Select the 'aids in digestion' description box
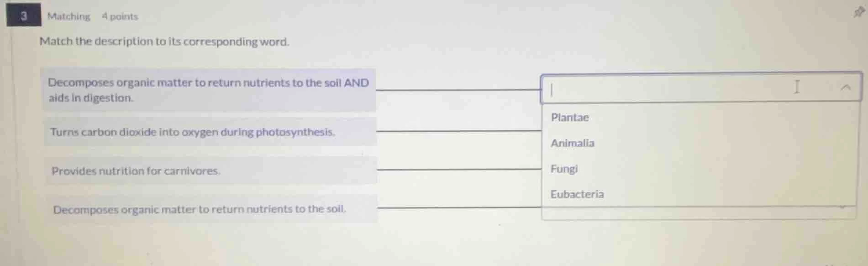This screenshot has height=266, width=868. [209, 90]
